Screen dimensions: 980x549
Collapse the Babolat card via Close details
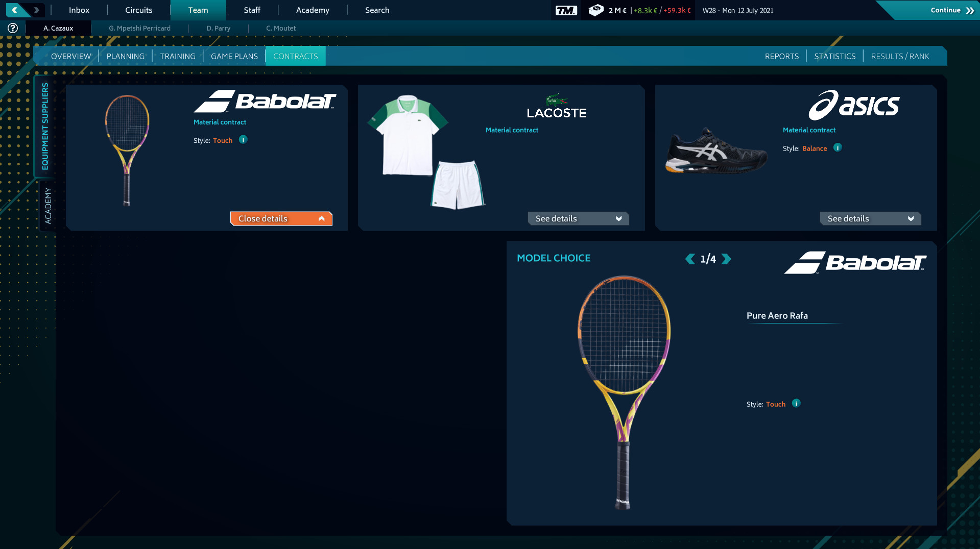[x=281, y=218]
